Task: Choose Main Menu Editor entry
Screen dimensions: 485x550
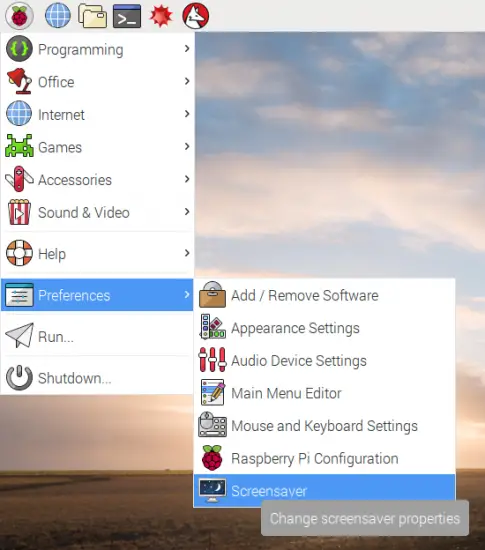Action: (x=324, y=393)
